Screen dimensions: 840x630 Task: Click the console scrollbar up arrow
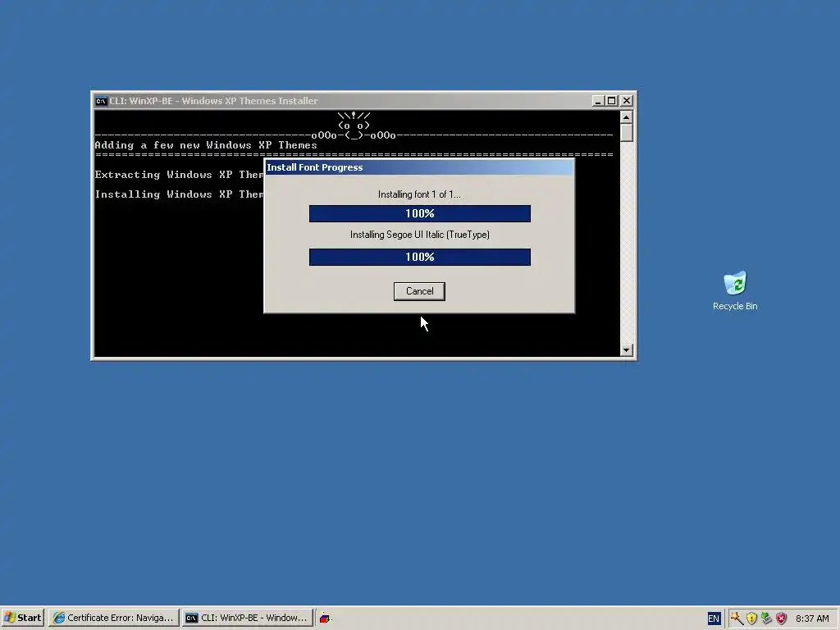[x=626, y=116]
